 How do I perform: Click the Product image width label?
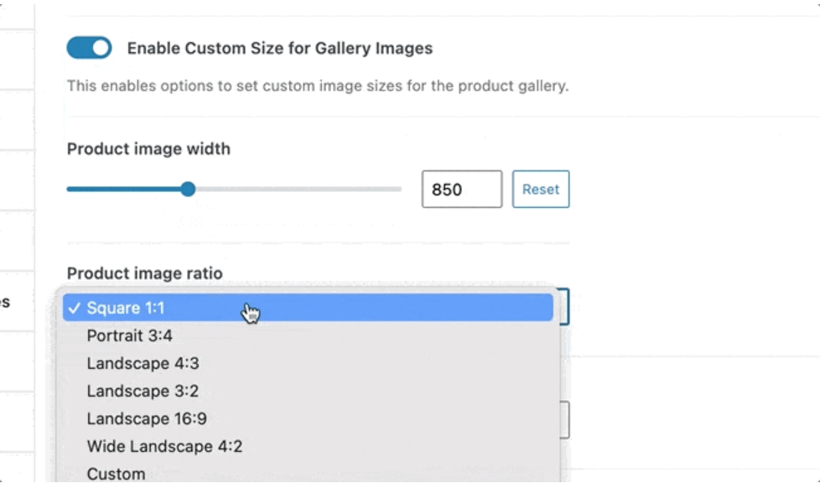click(x=148, y=149)
